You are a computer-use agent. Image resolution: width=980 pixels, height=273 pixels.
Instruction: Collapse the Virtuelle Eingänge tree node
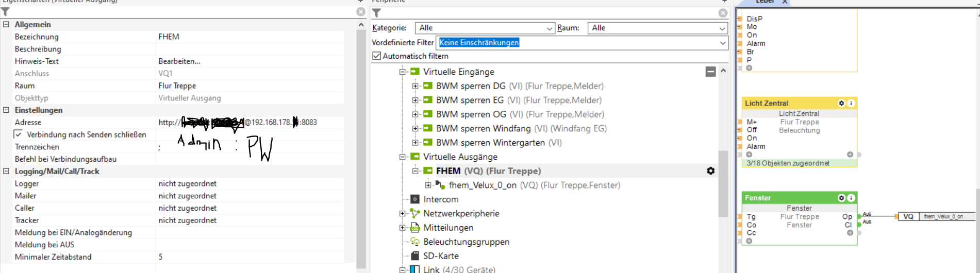click(403, 72)
